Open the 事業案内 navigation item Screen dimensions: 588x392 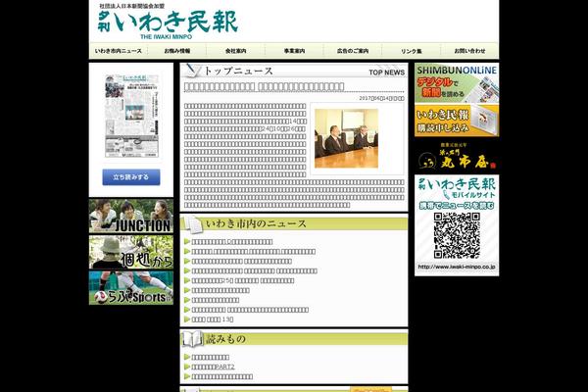[294, 51]
